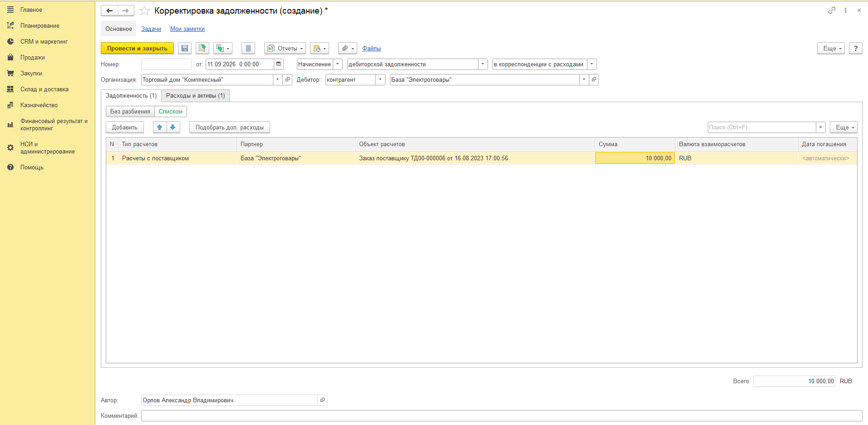Click the Поиск (Ctrl+F) search field
Image resolution: width=868 pixels, height=425 pixels.
click(x=762, y=127)
